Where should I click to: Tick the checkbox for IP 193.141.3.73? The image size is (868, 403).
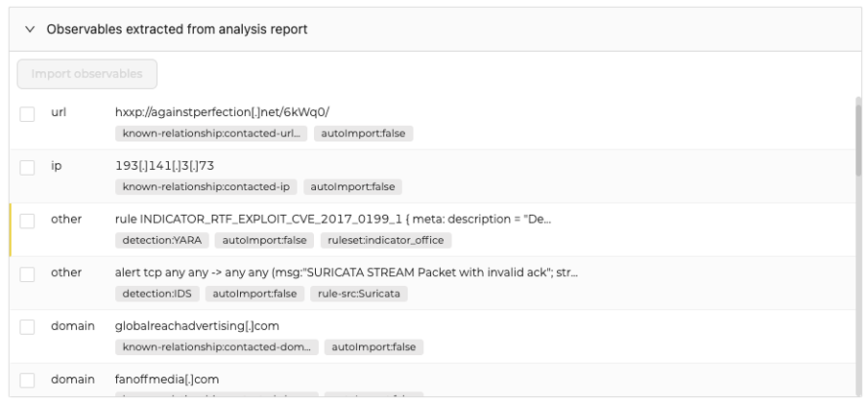tap(28, 168)
